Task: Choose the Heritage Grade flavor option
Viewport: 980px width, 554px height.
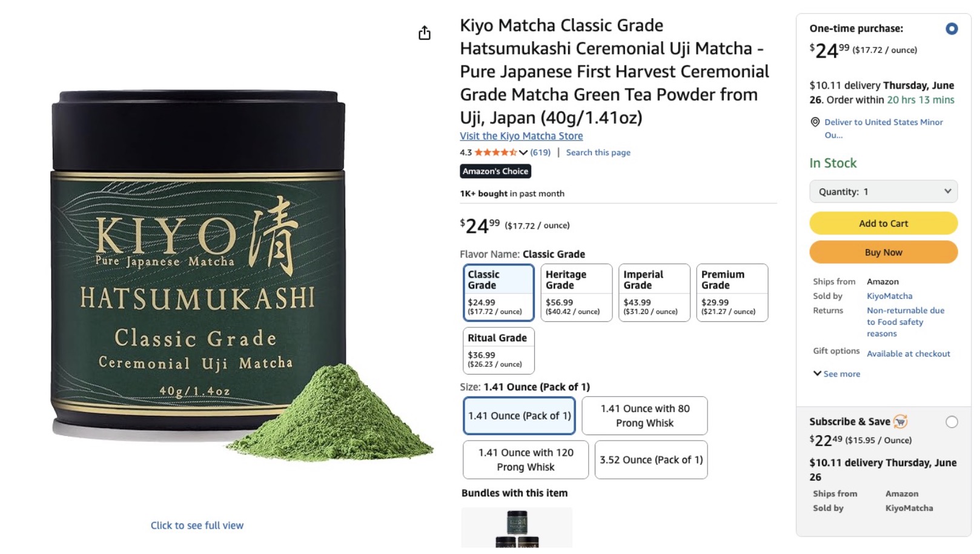Action: (x=576, y=292)
